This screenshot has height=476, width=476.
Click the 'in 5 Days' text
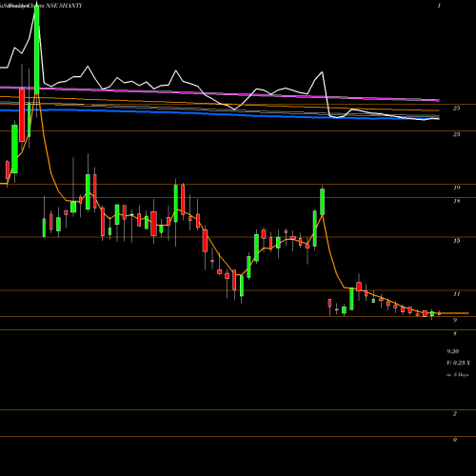(x=458, y=375)
